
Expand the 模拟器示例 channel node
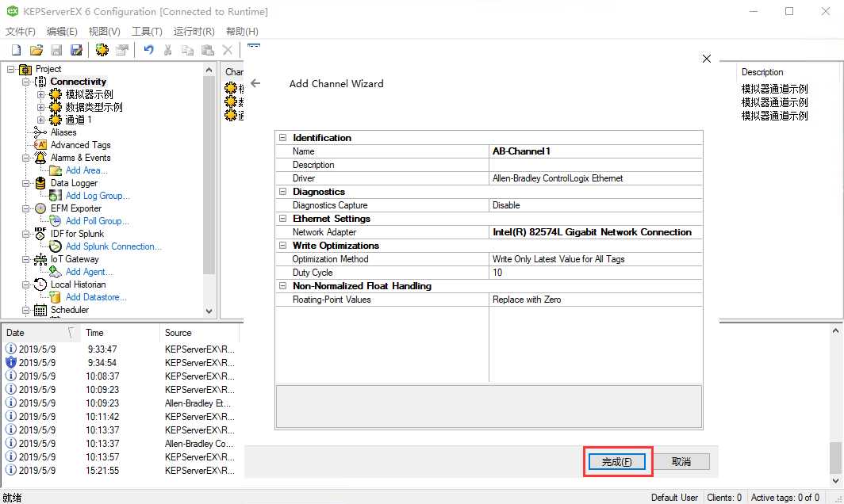[40, 94]
